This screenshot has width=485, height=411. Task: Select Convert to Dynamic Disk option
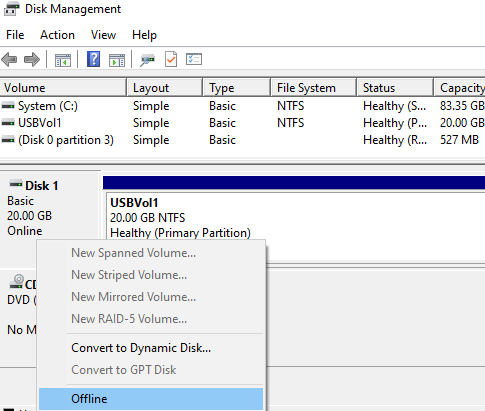[x=151, y=348]
